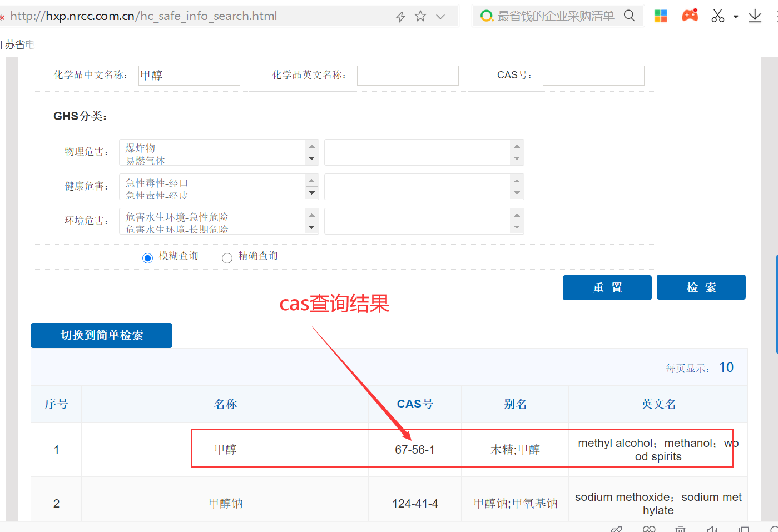The image size is (778, 532).
Task: Click the Microsoft colored squares icon
Action: pos(660,16)
